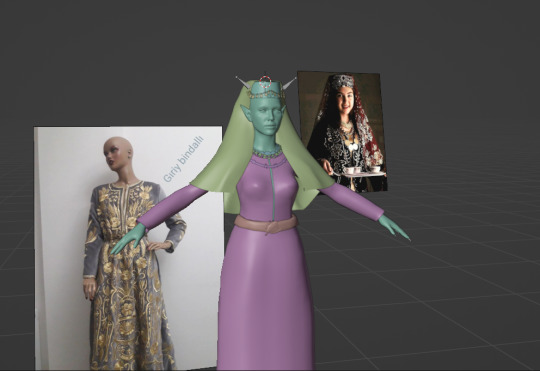
Task: Select the portrait reference image with tea tray
Action: click(x=342, y=131)
